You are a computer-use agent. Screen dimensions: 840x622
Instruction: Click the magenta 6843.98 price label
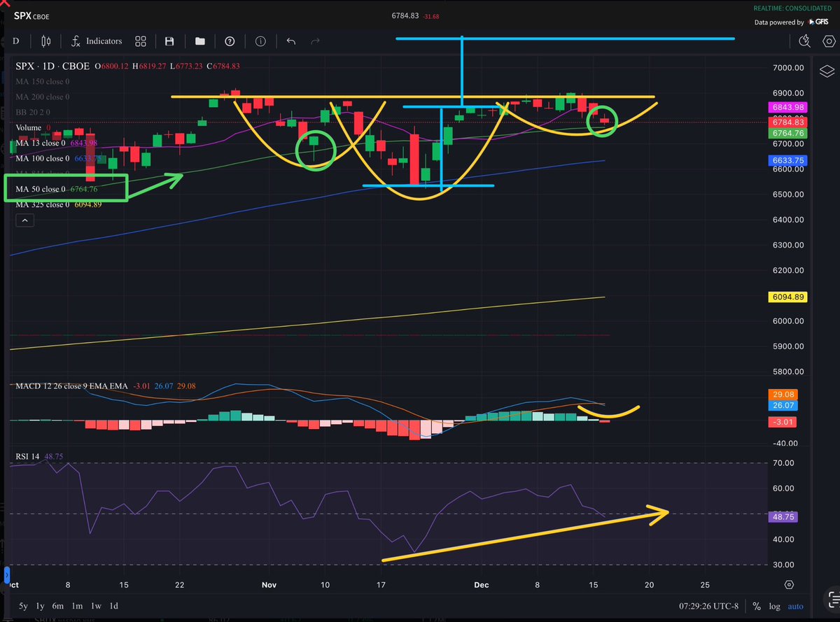tap(787, 106)
